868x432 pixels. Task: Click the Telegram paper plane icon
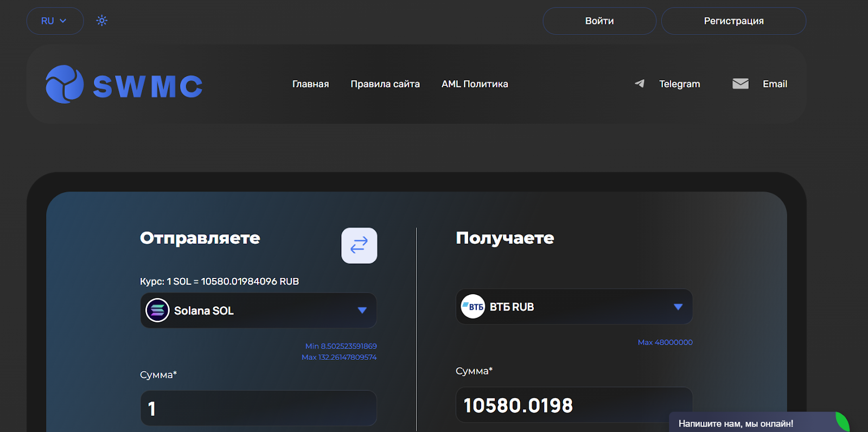coord(640,84)
